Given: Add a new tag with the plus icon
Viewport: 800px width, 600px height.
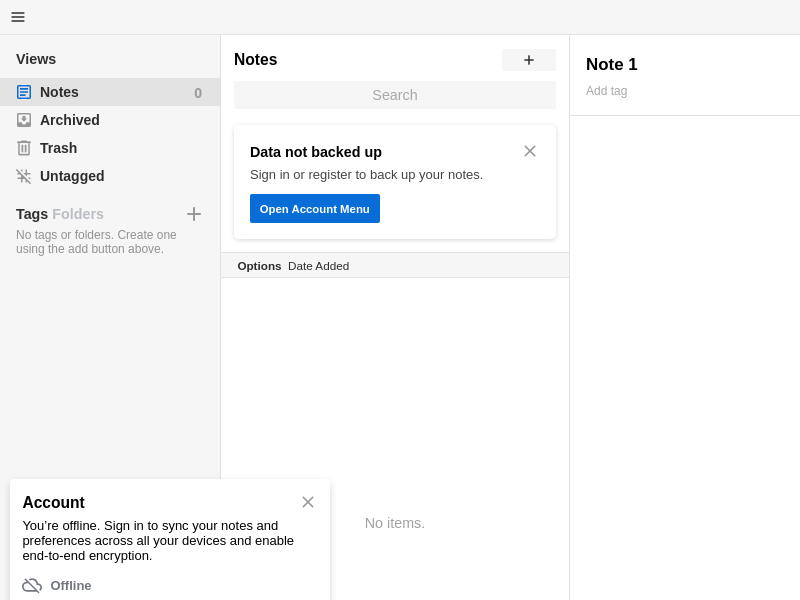Looking at the screenshot, I should point(194,214).
